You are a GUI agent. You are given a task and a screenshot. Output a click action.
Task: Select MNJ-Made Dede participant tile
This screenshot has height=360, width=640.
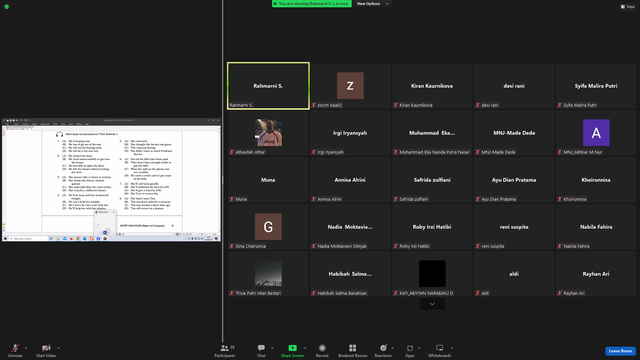[514, 133]
